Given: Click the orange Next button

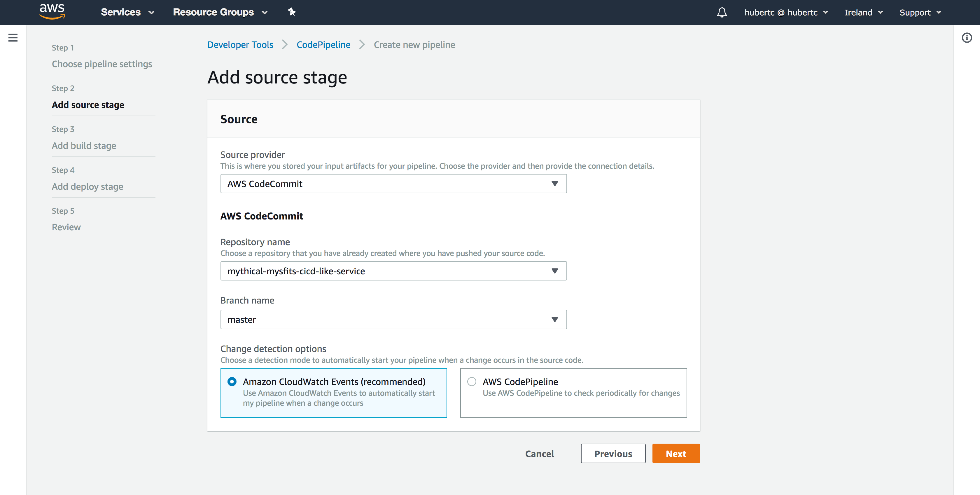Looking at the screenshot, I should (676, 454).
